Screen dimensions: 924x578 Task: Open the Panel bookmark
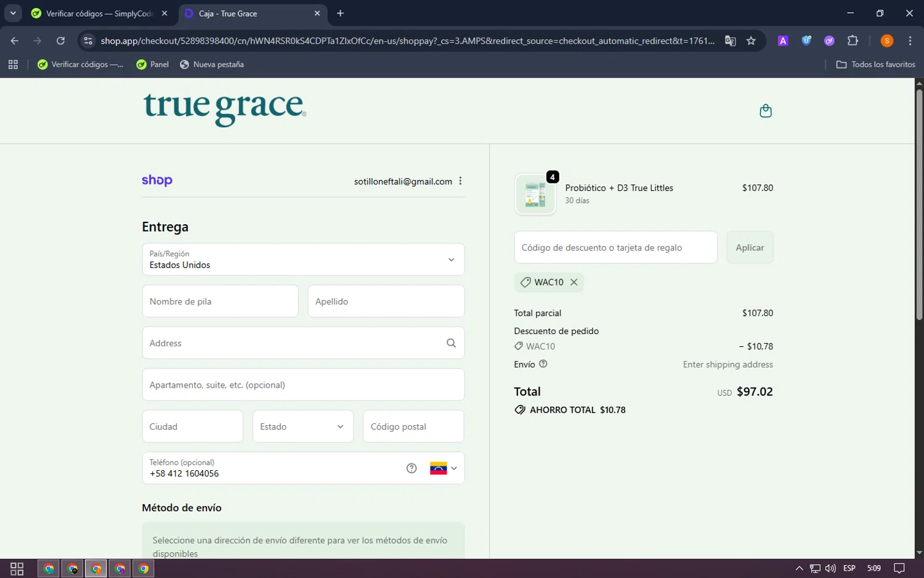(x=153, y=64)
